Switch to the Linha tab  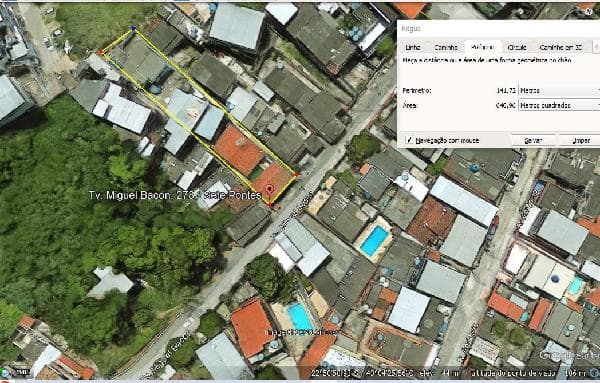[412, 47]
